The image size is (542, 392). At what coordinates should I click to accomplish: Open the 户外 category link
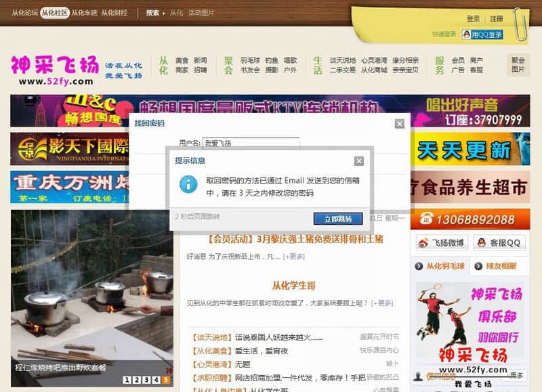(291, 70)
